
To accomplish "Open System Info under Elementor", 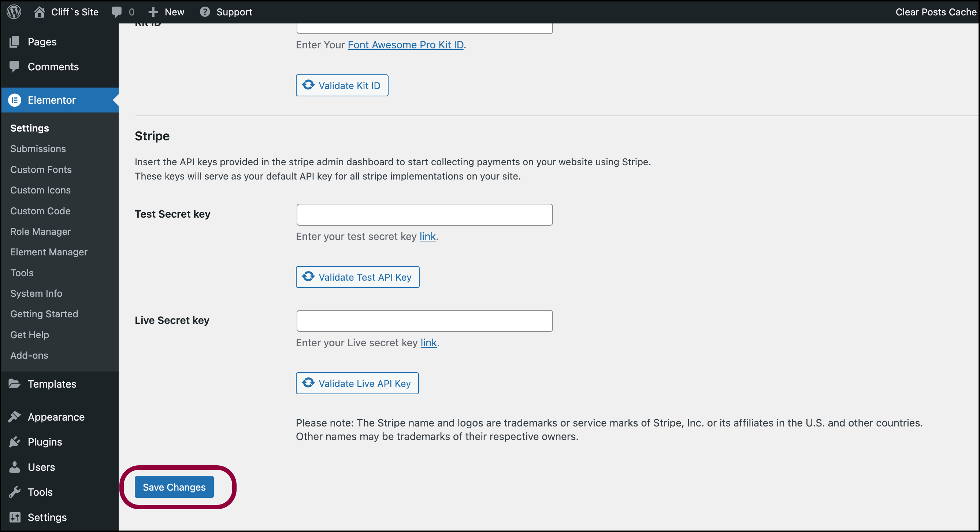I will pos(36,293).
